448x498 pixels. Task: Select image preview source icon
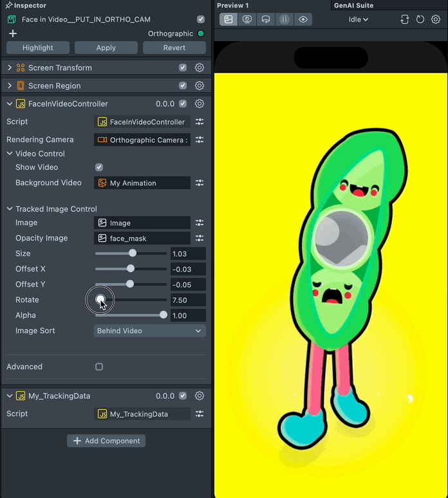point(229,19)
